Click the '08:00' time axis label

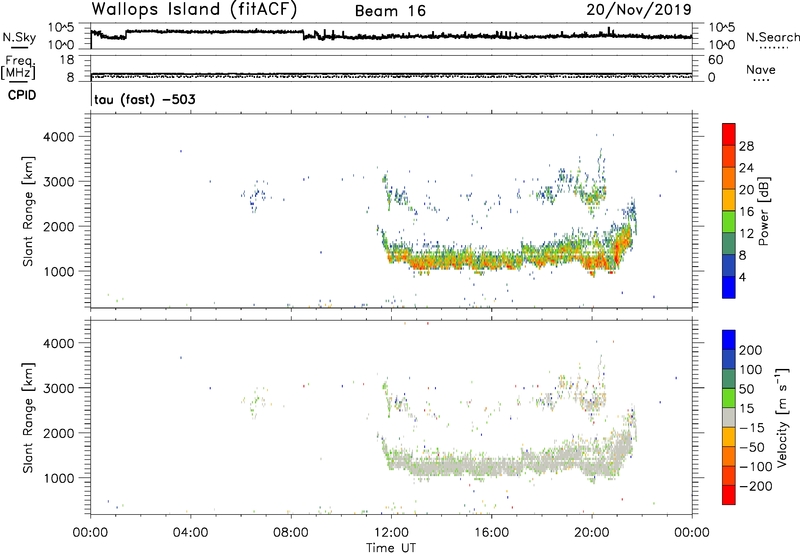pyautogui.click(x=291, y=533)
